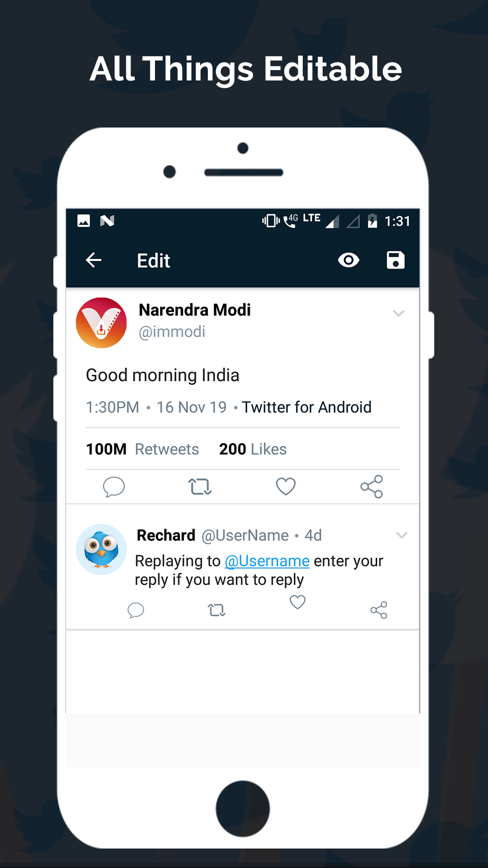Tap retweet icon on Rechard's reply
Viewport: 488px width, 868px height.
pyautogui.click(x=216, y=610)
